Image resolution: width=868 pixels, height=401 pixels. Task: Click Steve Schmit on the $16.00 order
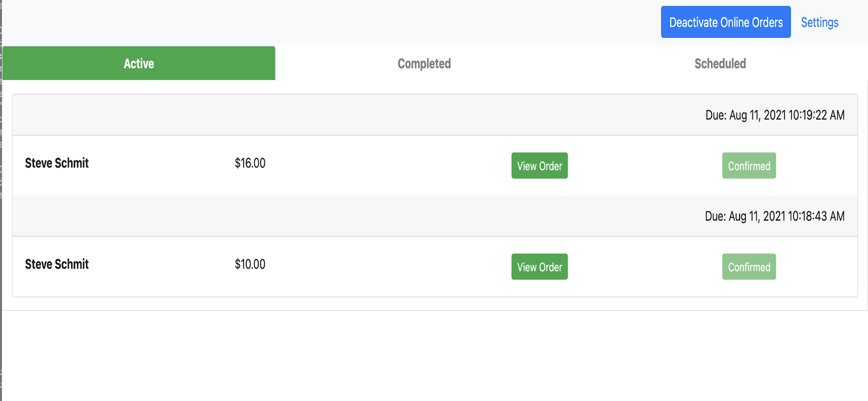pyautogui.click(x=57, y=163)
